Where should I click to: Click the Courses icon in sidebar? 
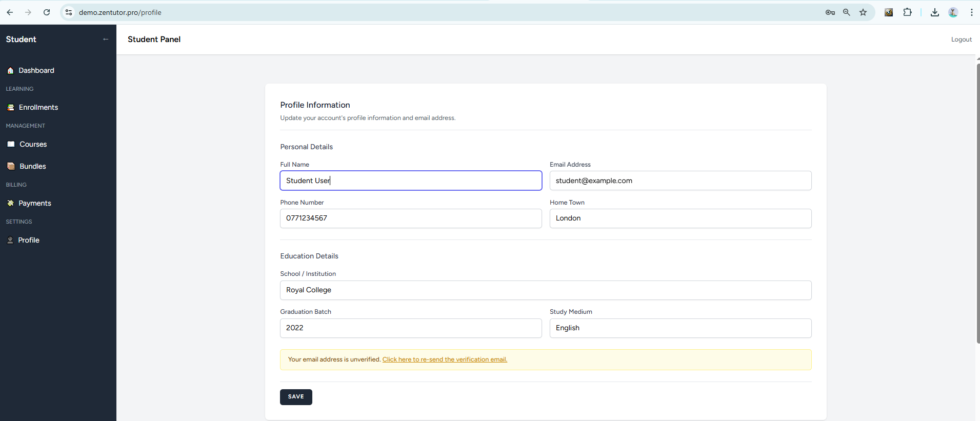(x=11, y=144)
